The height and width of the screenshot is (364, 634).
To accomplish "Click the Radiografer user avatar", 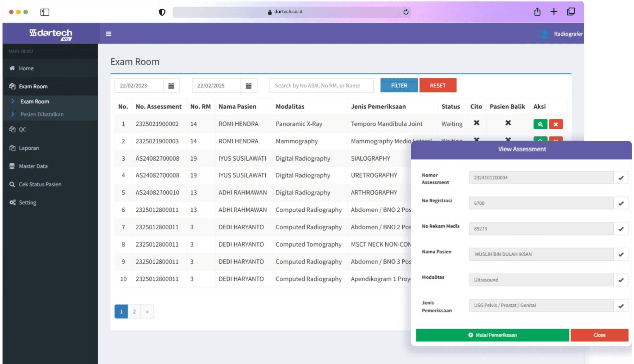I will coord(544,34).
